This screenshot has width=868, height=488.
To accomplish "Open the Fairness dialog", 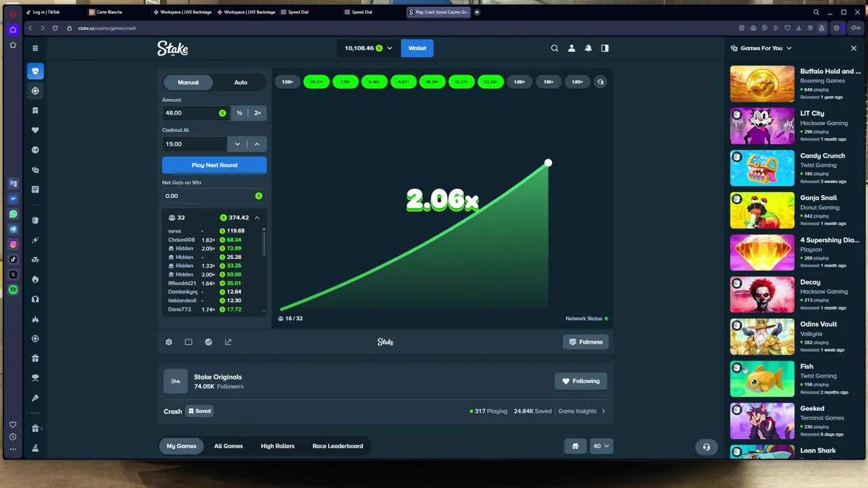I will click(x=586, y=342).
